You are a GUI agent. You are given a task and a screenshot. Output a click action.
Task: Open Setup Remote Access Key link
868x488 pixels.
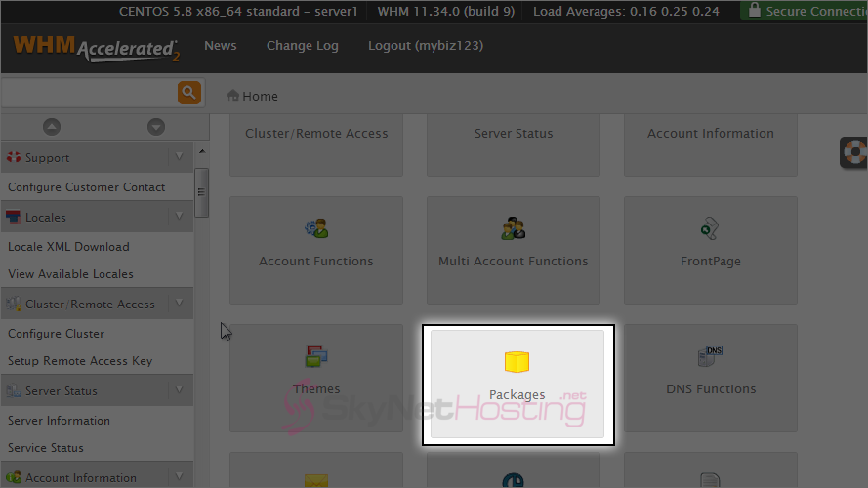(x=80, y=361)
